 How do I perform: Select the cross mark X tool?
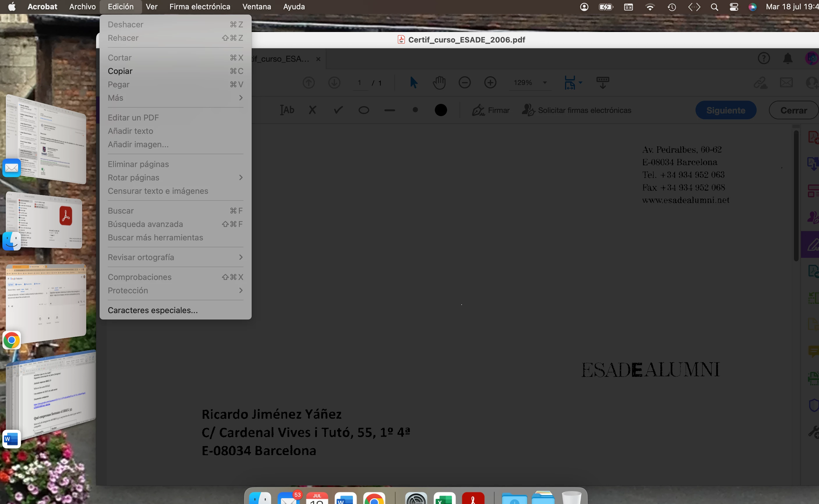pos(312,110)
